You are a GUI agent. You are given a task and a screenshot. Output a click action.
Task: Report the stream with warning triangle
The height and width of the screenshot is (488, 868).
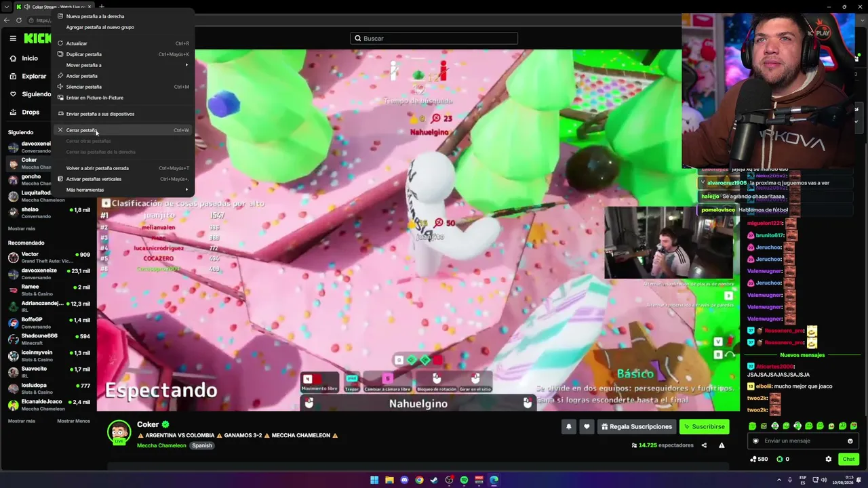click(722, 445)
